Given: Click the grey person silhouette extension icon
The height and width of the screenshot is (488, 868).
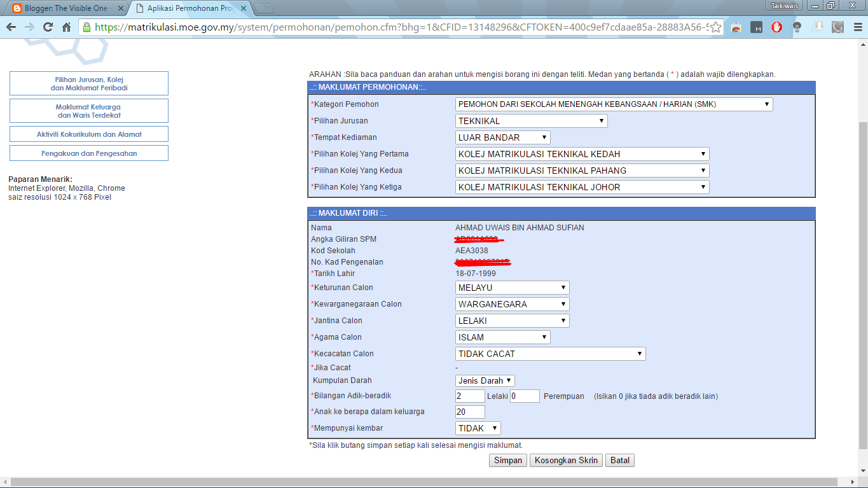Looking at the screenshot, I should click(818, 27).
